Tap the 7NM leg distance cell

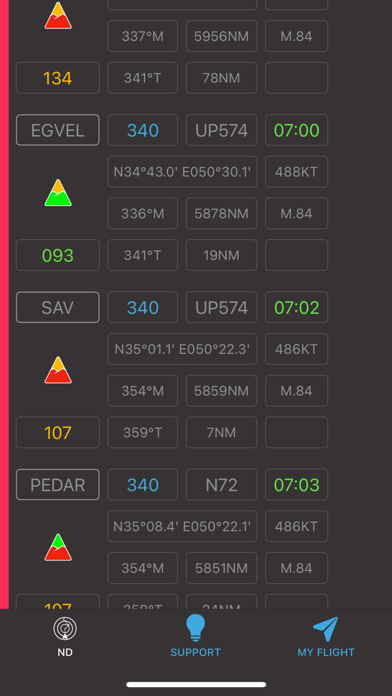tap(222, 432)
